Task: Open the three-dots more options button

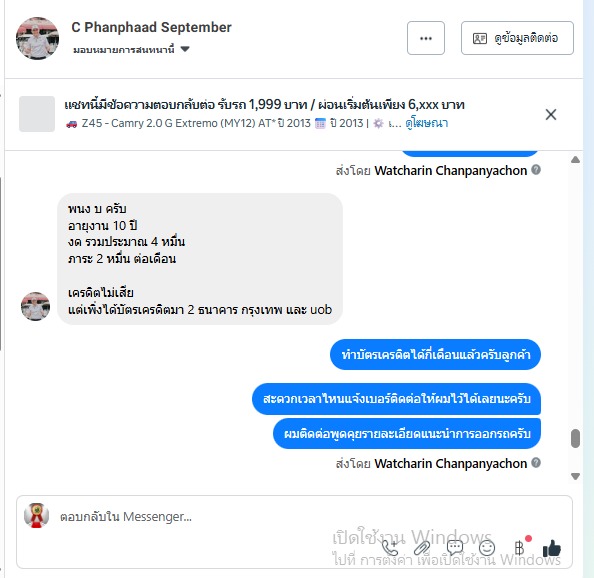Action: (x=426, y=38)
